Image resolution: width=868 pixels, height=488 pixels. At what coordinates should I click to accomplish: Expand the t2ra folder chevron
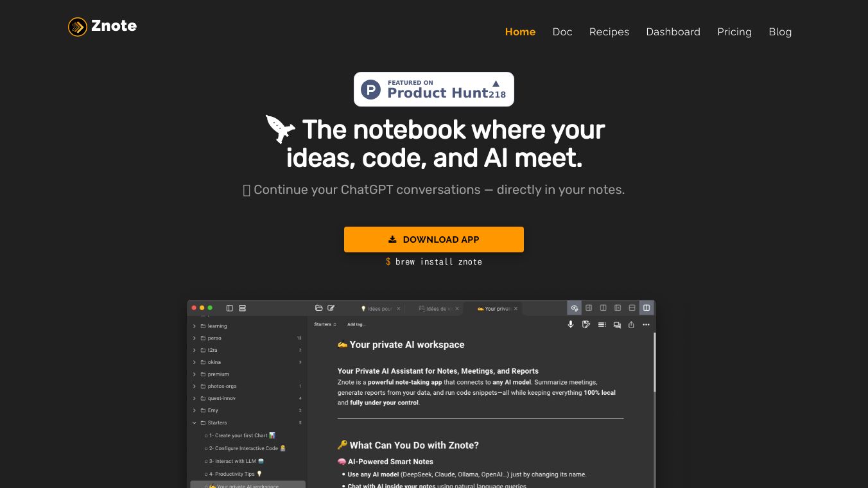(195, 351)
